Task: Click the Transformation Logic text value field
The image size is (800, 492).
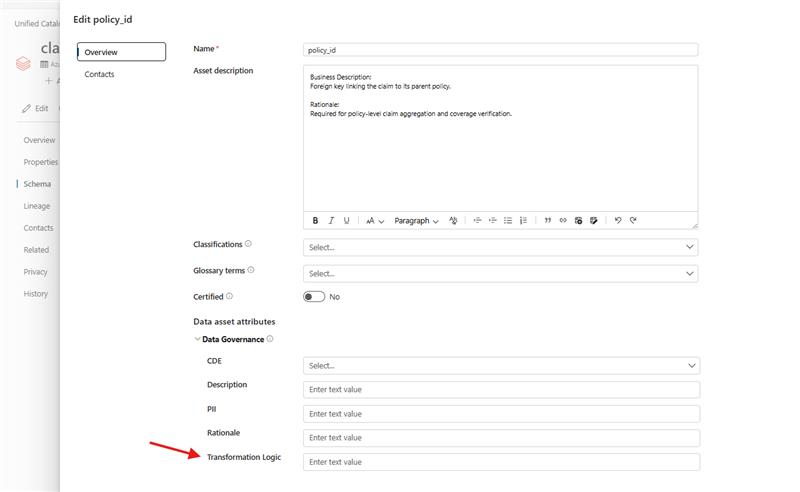Action: pos(501,462)
